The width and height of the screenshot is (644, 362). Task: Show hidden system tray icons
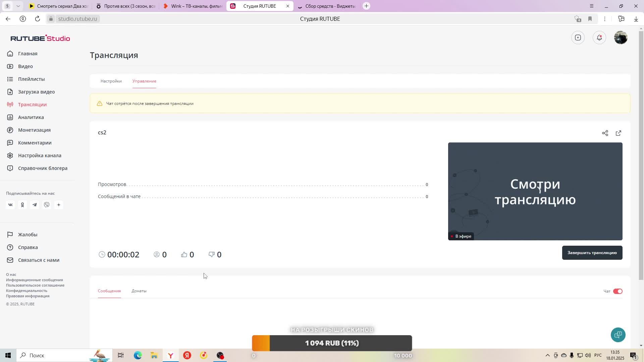tap(547, 355)
